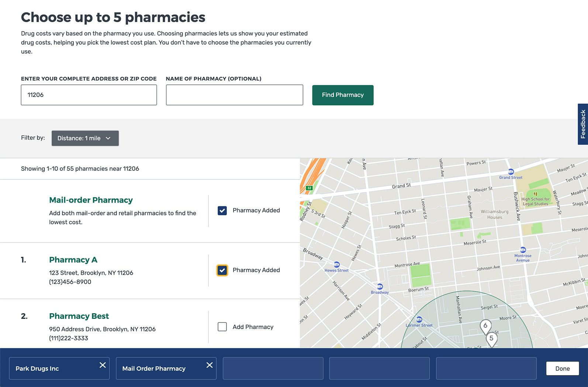Viewport: 588px width, 387px height.
Task: Click Broadway subway station icon on map
Action: click(x=380, y=287)
